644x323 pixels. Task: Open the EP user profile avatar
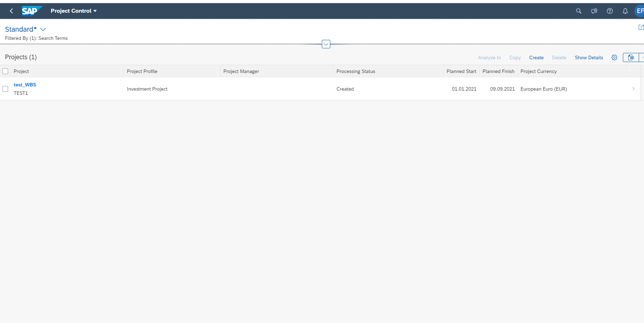pyautogui.click(x=639, y=11)
